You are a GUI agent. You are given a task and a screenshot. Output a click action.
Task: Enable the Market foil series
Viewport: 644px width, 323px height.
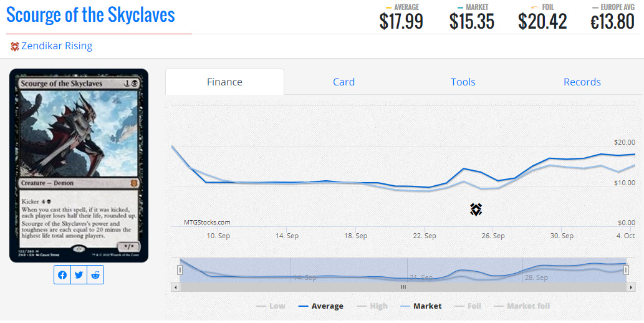click(x=521, y=306)
